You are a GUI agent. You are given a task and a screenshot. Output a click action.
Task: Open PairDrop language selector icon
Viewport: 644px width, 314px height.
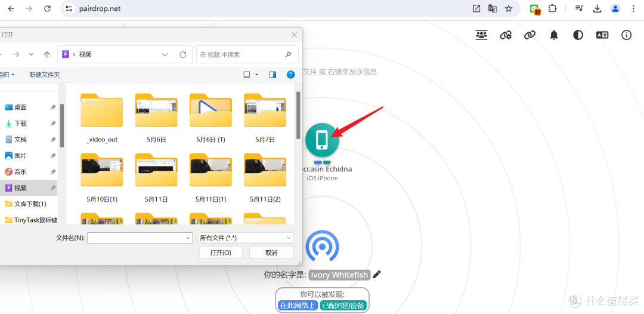(602, 35)
